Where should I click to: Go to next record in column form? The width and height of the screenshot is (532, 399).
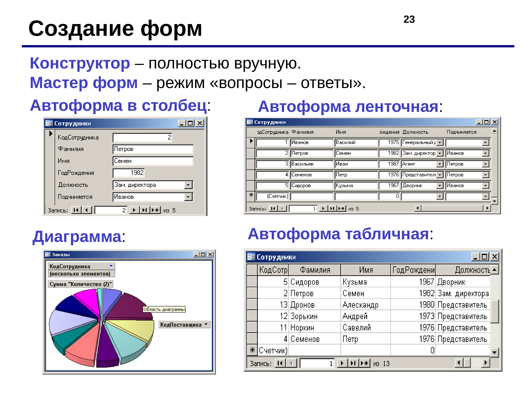(134, 210)
